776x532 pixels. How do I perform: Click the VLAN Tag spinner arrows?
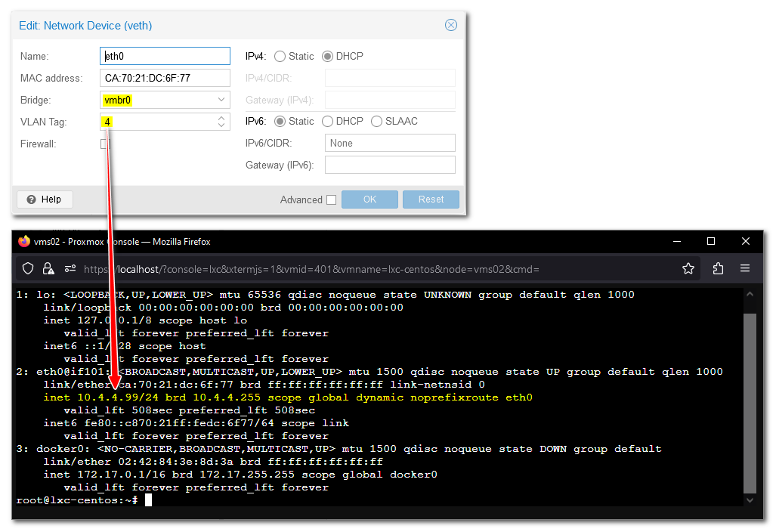tap(221, 122)
